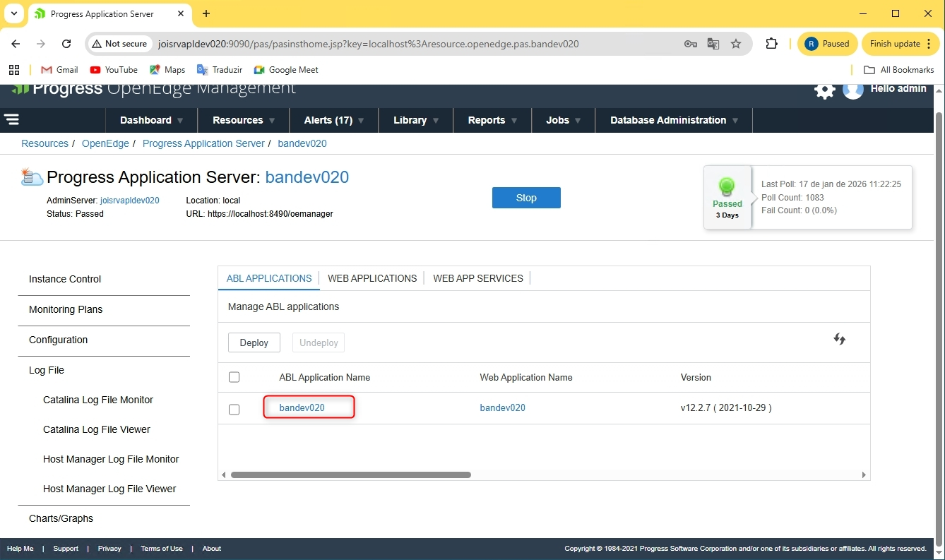Screen dimensions: 945x560
Task: Click the table horizontal scrollbar thumb
Action: coord(350,475)
